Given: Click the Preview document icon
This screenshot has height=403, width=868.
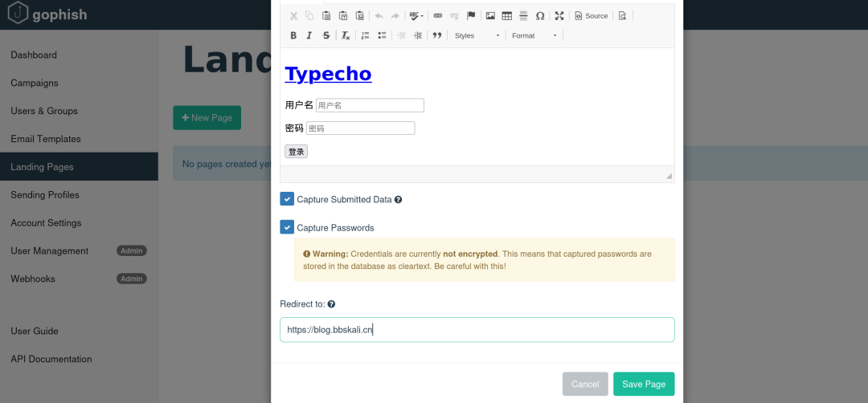Looking at the screenshot, I should coord(622,16).
